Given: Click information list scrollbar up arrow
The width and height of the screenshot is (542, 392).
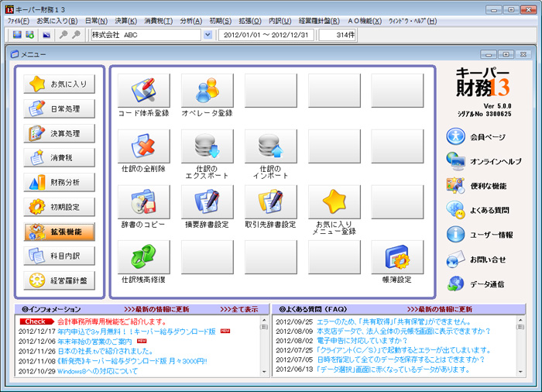Looking at the screenshot, I should [264, 320].
